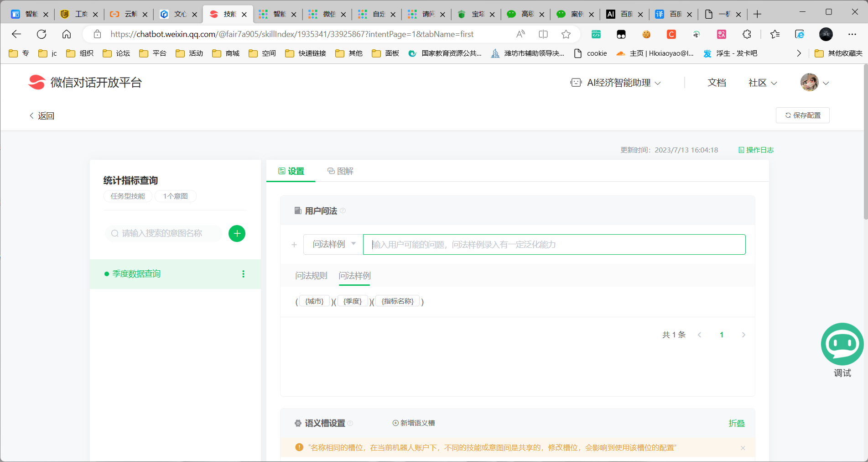
Task: Click the plus icon beside 问法样例 dropdown
Action: pyautogui.click(x=294, y=245)
